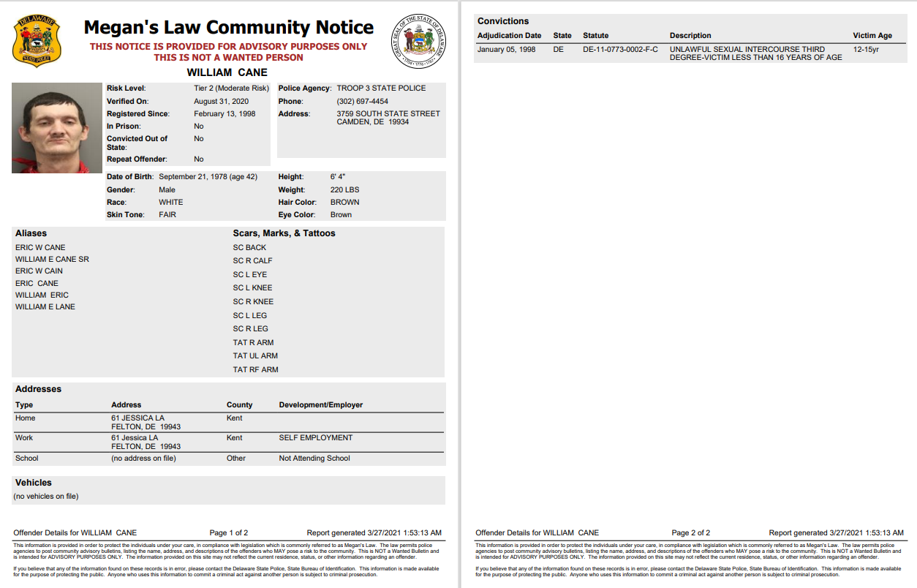Click the Scars, Marks, & Tattoos heading

(x=284, y=233)
